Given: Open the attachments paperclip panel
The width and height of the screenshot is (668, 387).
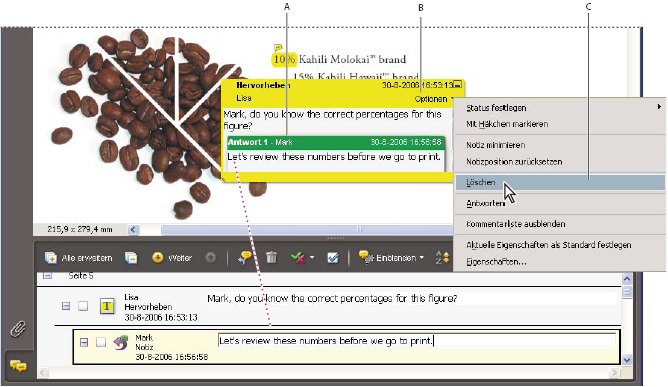Looking at the screenshot, I should pyautogui.click(x=18, y=329).
